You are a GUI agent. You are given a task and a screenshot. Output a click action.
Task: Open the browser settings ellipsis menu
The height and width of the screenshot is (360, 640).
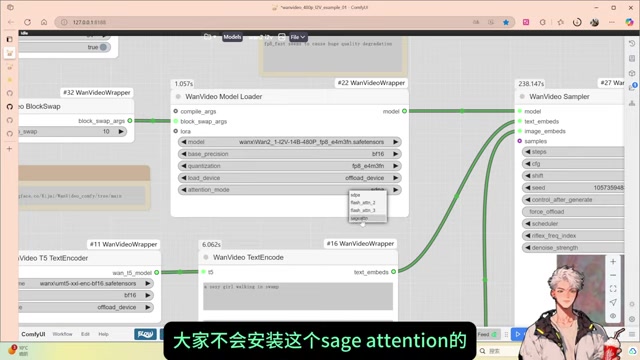(x=611, y=22)
